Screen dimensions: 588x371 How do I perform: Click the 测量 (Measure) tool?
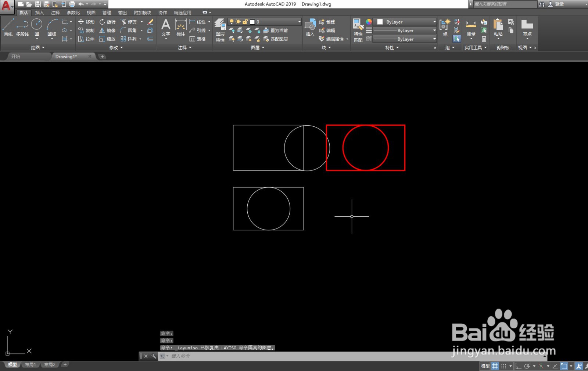[x=471, y=28]
